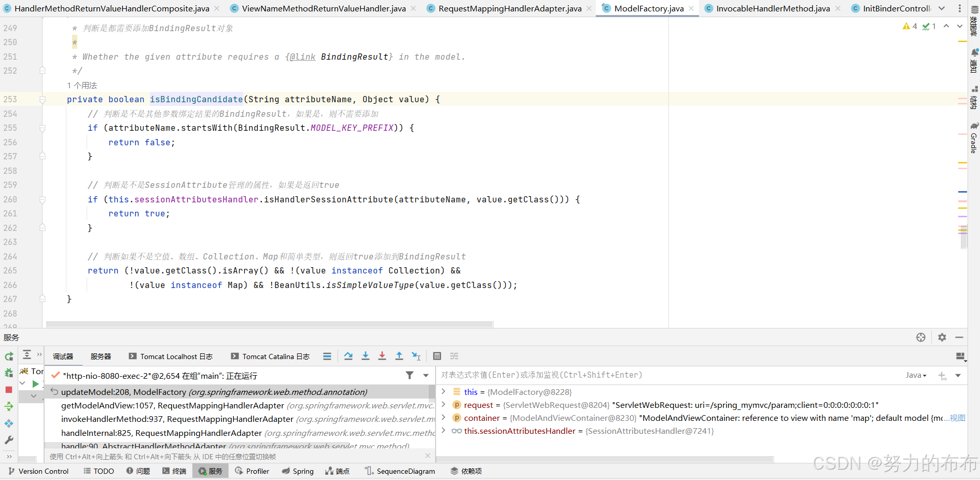The image size is (980, 480).
Task: Click the blue diamond artifacts icon
Action: click(9, 423)
